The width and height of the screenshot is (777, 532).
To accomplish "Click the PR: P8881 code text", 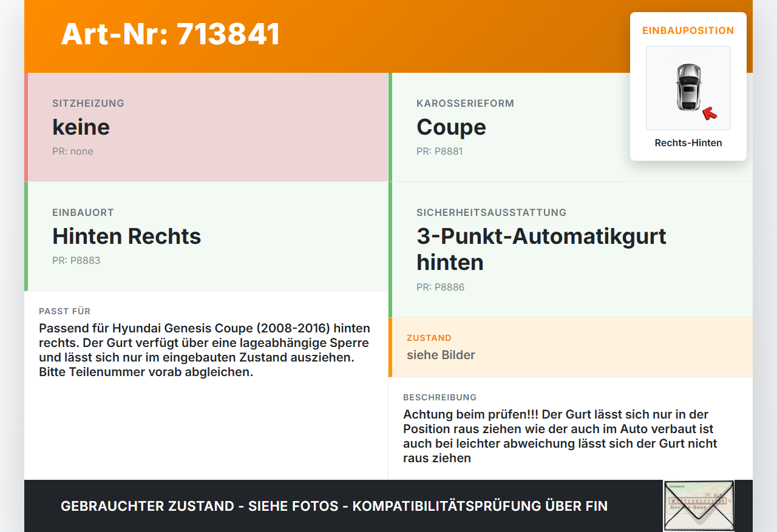I will point(439,152).
